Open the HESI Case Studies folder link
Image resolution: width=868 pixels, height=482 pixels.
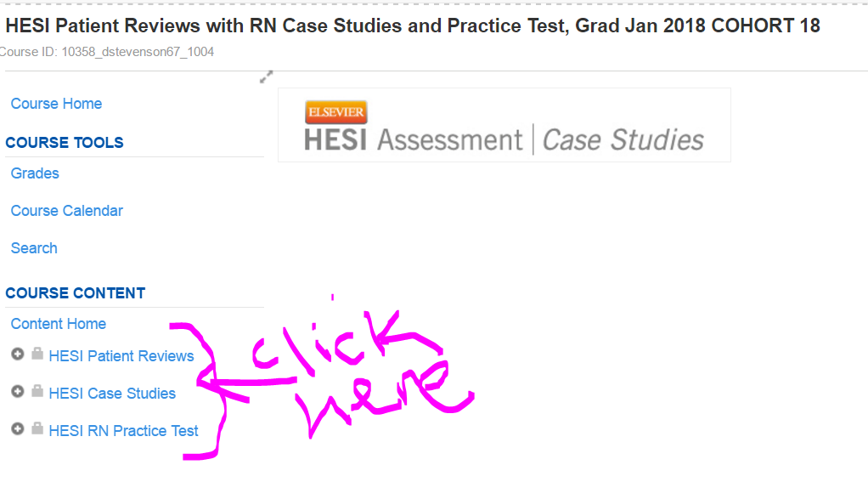pyautogui.click(x=112, y=394)
